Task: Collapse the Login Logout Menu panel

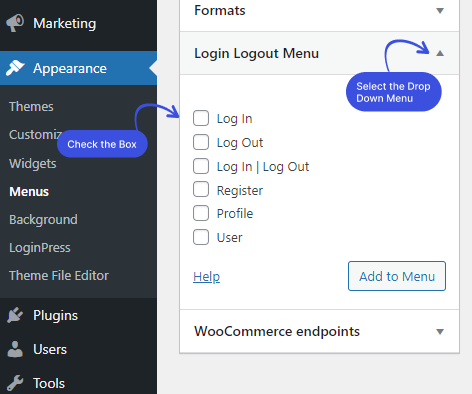Action: pos(440,53)
